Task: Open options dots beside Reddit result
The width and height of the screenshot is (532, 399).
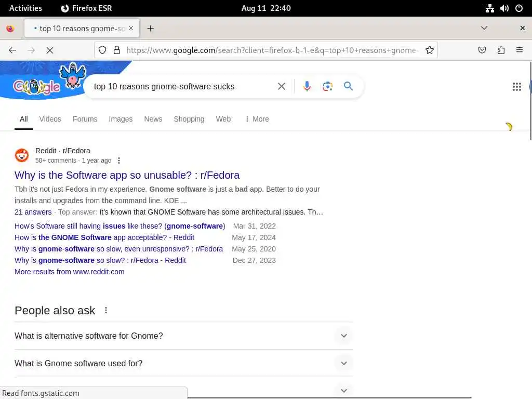Action: coord(119,161)
